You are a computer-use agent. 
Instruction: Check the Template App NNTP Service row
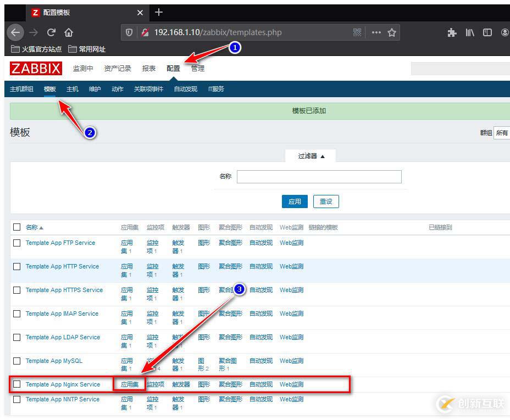(x=16, y=399)
